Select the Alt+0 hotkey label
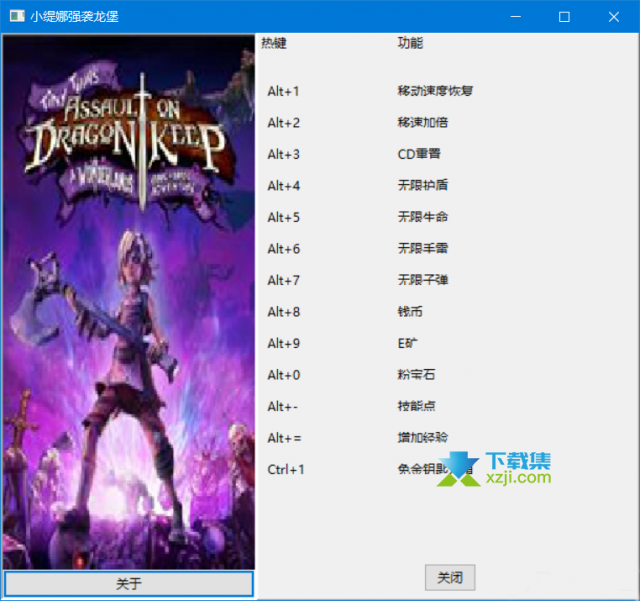The width and height of the screenshot is (640, 601). pos(284,375)
